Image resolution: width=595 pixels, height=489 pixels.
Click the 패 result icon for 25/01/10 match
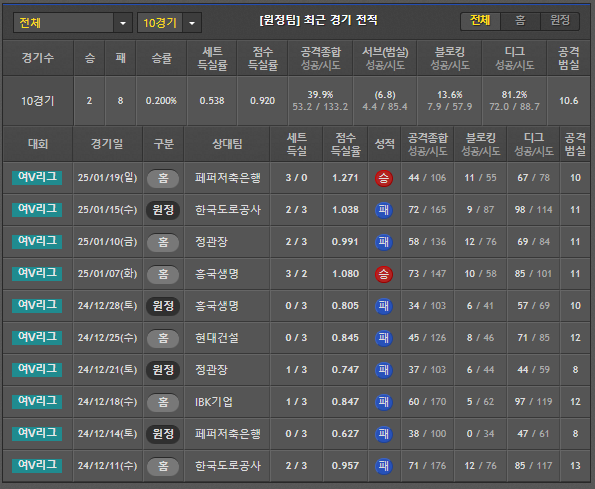384,242
